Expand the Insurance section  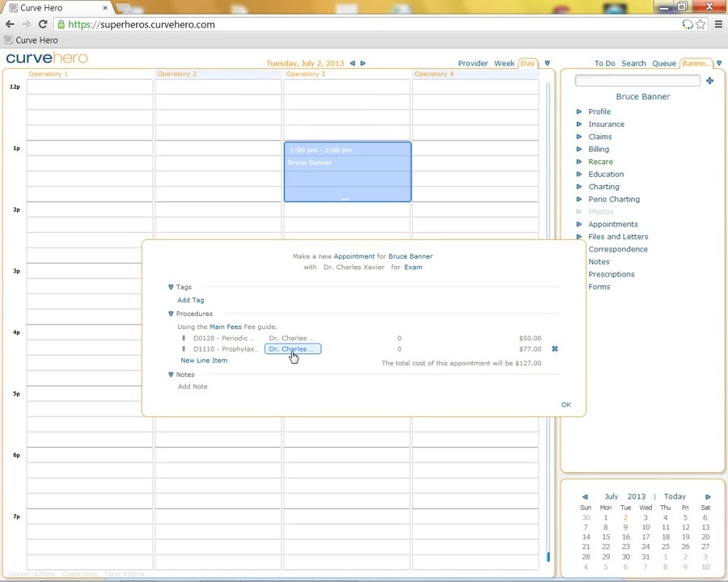click(579, 124)
